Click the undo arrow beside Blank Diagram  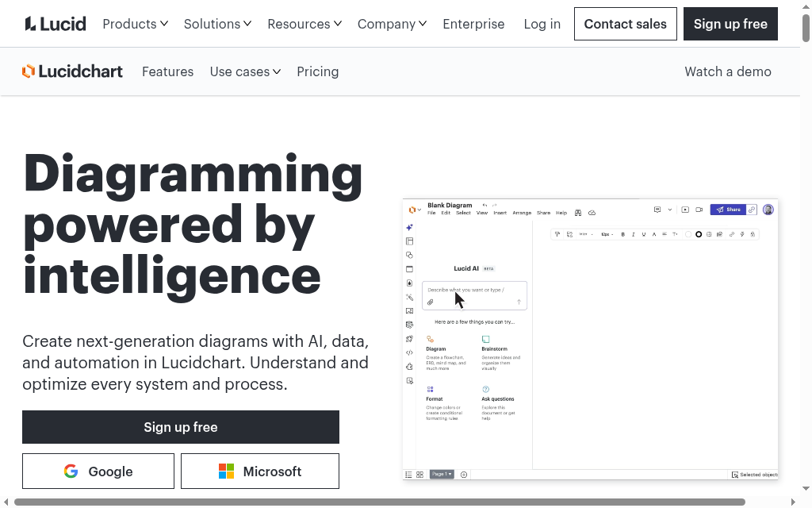485,206
